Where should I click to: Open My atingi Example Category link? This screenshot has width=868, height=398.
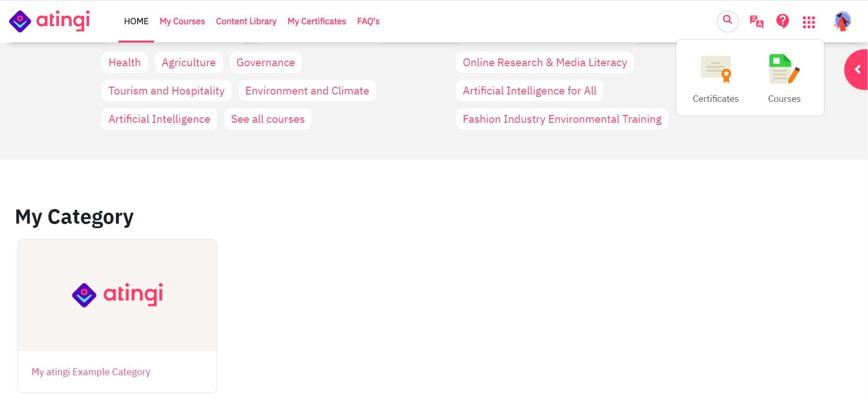(91, 372)
